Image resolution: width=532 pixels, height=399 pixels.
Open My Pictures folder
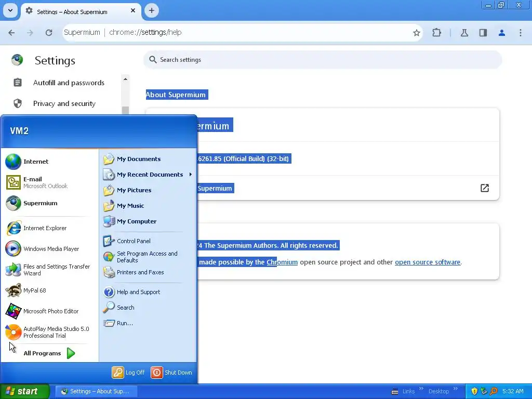[x=127, y=190]
